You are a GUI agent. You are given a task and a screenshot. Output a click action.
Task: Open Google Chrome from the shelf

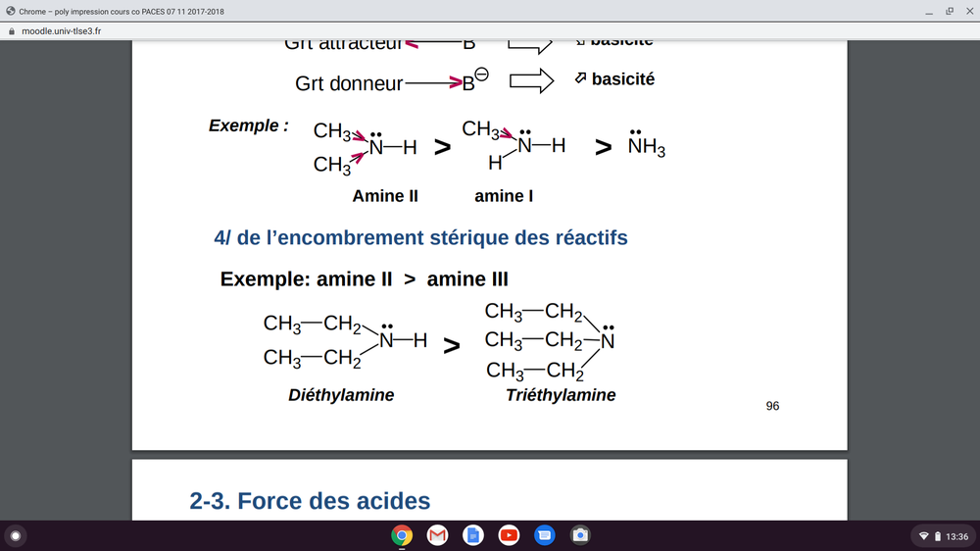click(x=402, y=535)
